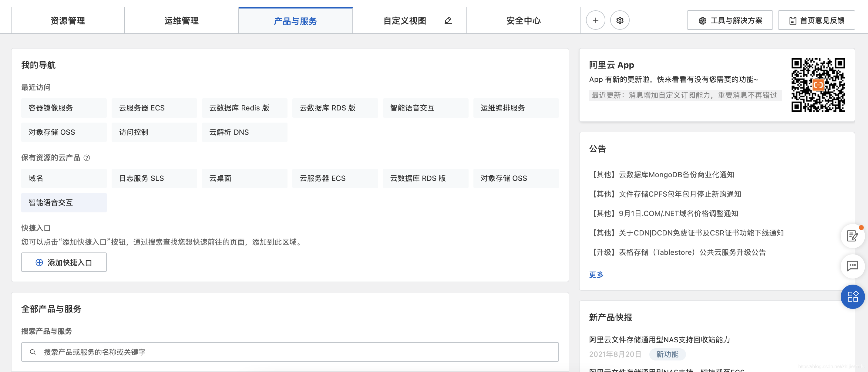The height and width of the screenshot is (372, 868).
Task: Open the 云数据库MongoDB备份商业化通知 announcement
Action: pyautogui.click(x=661, y=175)
